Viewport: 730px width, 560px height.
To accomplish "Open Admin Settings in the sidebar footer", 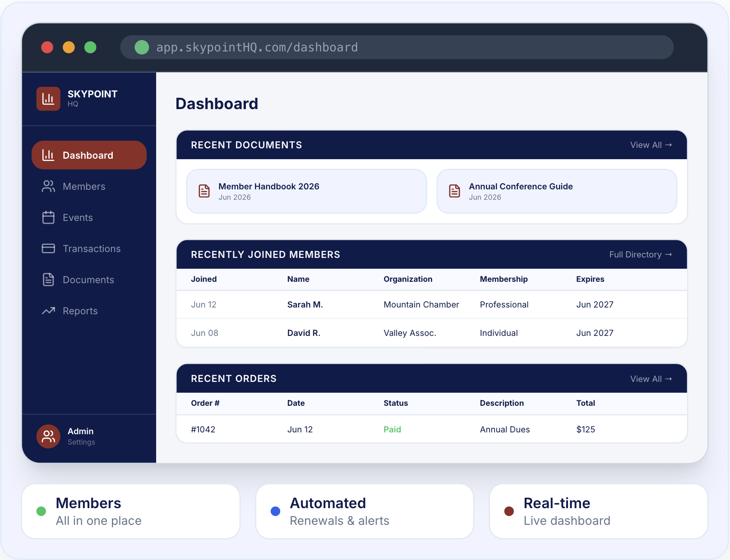I will 89,436.
